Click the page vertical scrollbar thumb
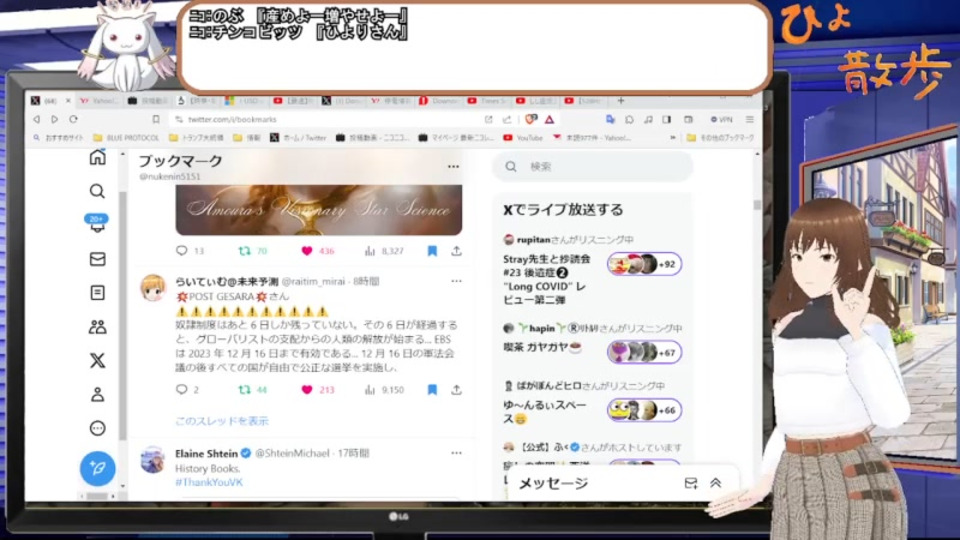Viewport: 960px width, 540px height. 757,205
